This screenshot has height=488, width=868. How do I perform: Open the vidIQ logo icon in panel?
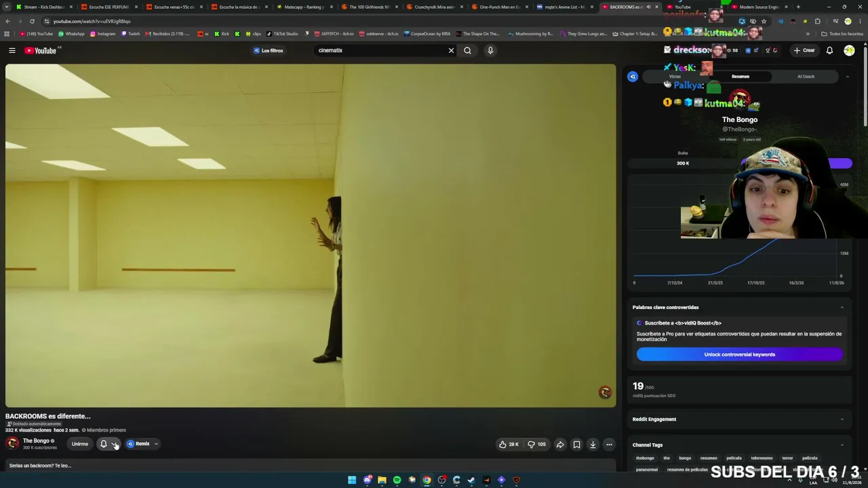coord(633,77)
